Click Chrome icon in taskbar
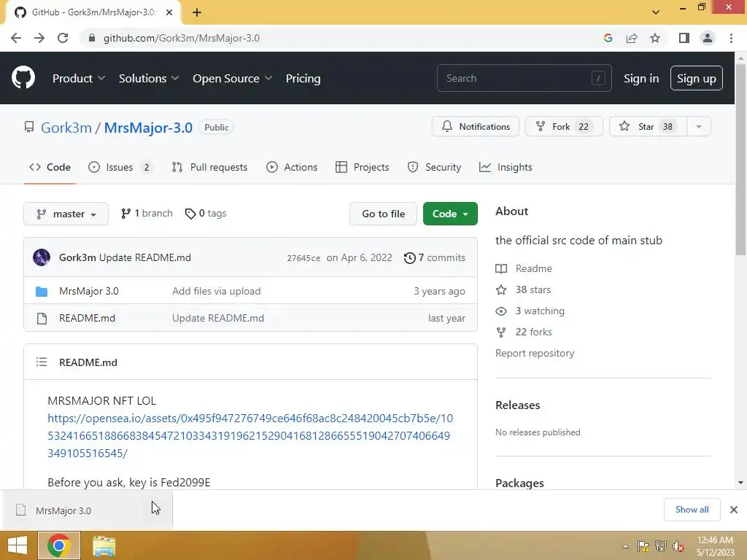The height and width of the screenshot is (560, 747). [x=59, y=545]
